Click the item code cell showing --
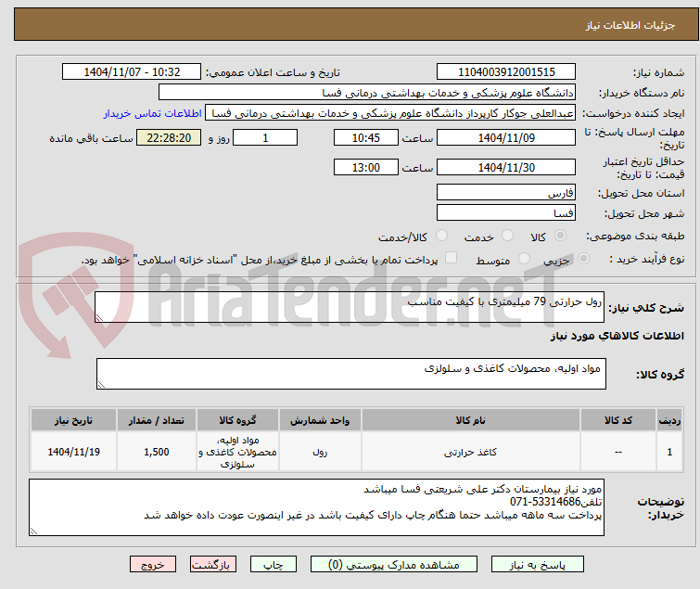Image resolution: width=700 pixels, height=589 pixels. tap(618, 452)
